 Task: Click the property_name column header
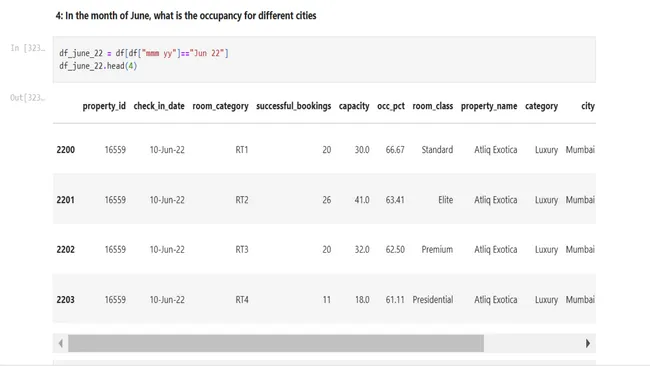pyautogui.click(x=489, y=106)
